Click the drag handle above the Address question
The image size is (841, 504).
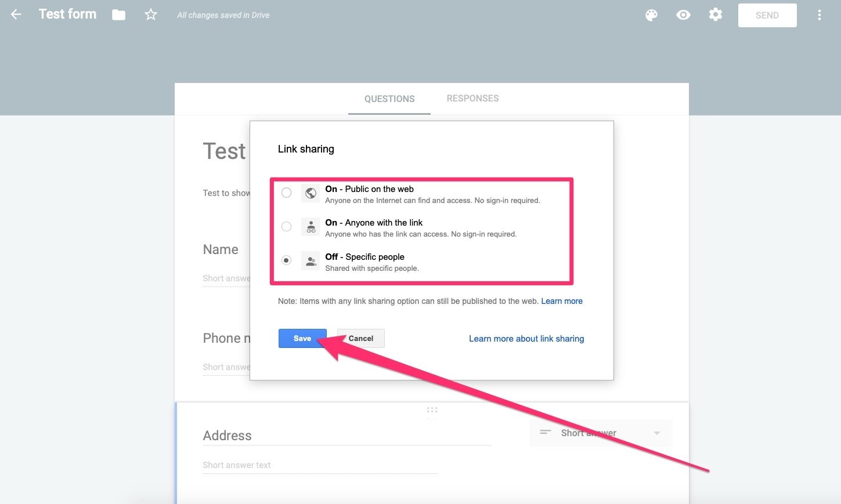432,410
